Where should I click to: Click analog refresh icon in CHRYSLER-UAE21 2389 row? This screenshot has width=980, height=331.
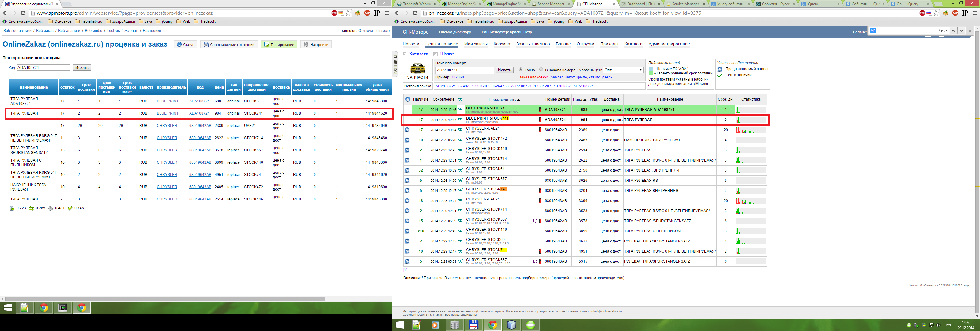click(407, 130)
